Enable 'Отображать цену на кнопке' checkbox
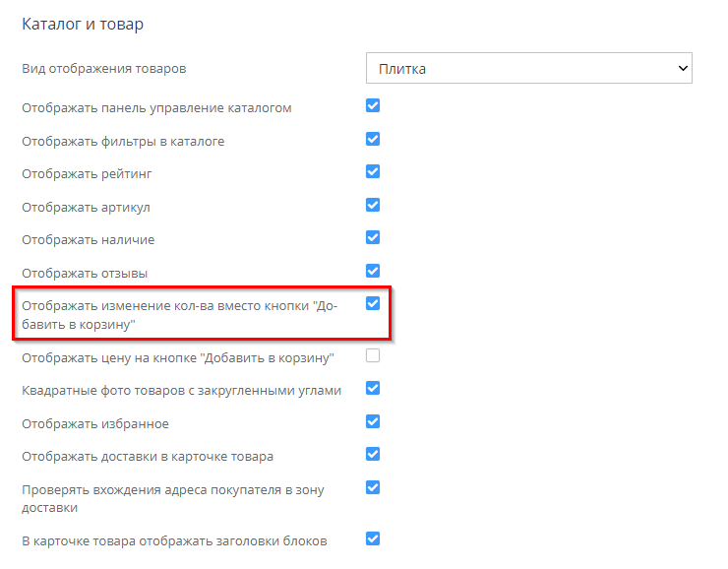This screenshot has width=728, height=569. pyautogui.click(x=373, y=355)
